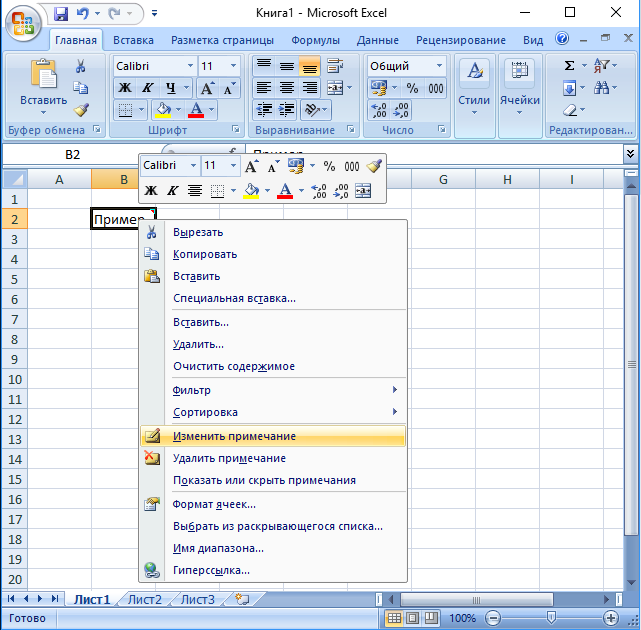Screen dimensions: 641x630
Task: Click Format Painter brush in mini toolbar
Action: pos(374,166)
